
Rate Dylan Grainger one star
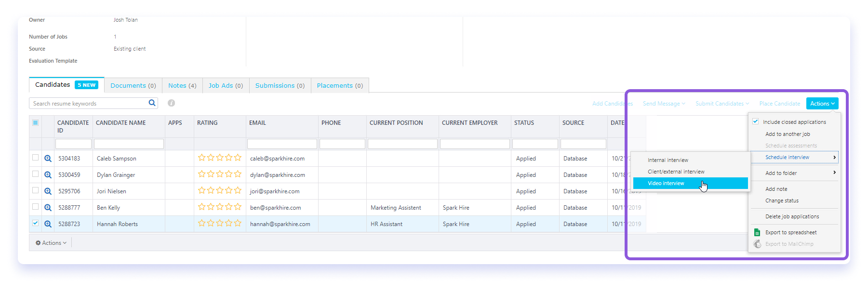click(x=202, y=174)
